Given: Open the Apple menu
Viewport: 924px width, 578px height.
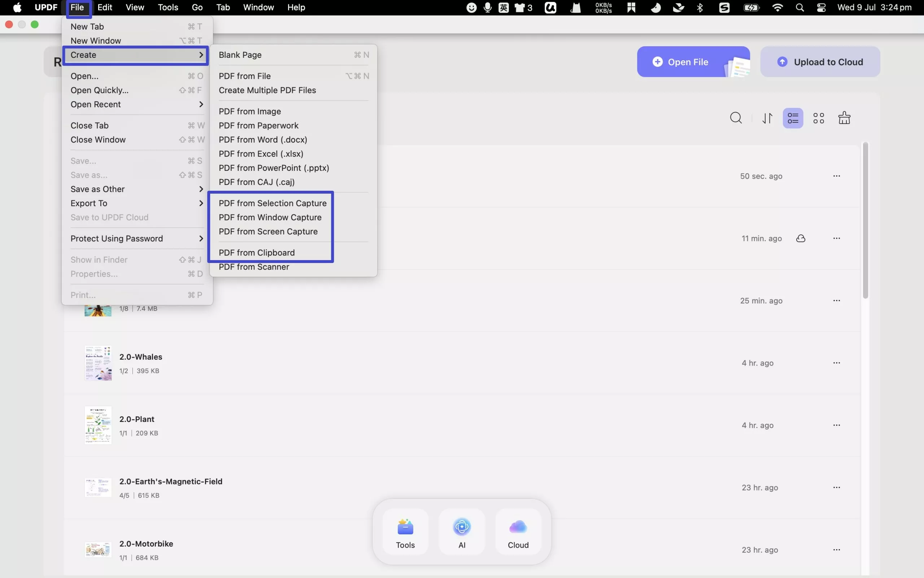Looking at the screenshot, I should (17, 7).
